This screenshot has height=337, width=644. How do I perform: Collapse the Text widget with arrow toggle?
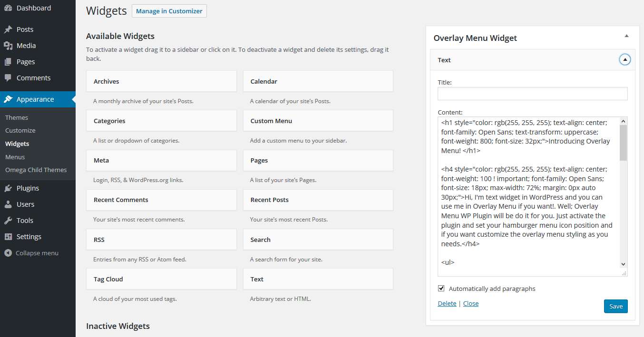[x=625, y=60]
